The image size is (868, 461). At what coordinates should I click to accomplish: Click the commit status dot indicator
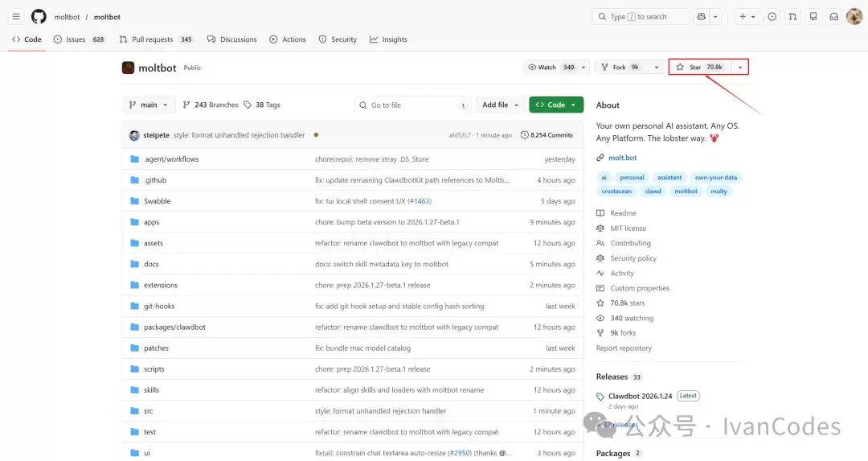(316, 134)
